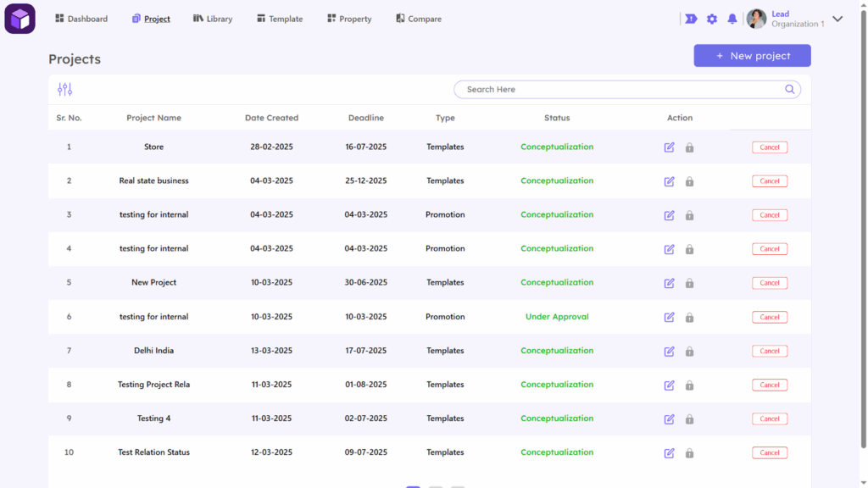Edit the Store project using pencil icon

pyautogui.click(x=669, y=147)
